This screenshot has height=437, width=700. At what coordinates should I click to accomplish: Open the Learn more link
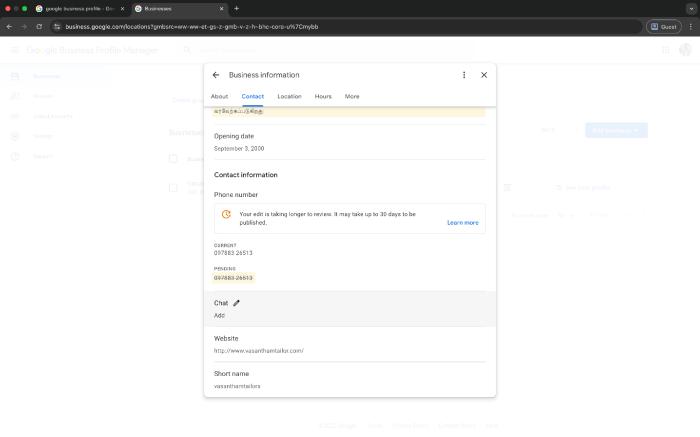point(462,223)
